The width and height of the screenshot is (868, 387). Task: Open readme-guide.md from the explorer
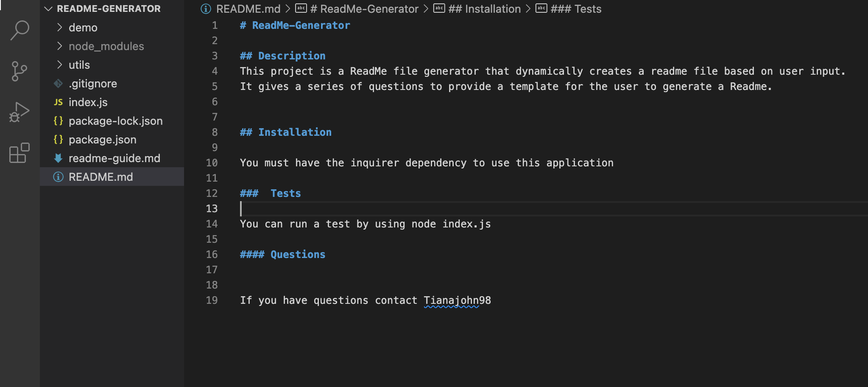(114, 158)
